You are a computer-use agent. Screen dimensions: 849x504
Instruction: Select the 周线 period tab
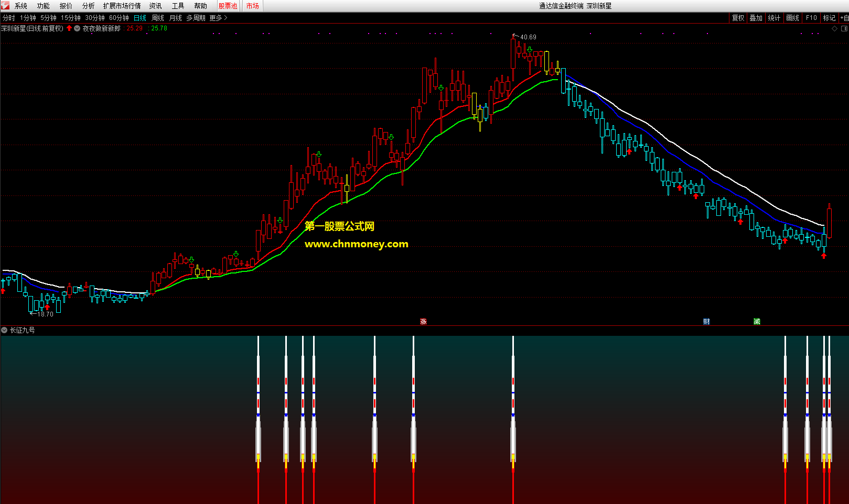[158, 18]
